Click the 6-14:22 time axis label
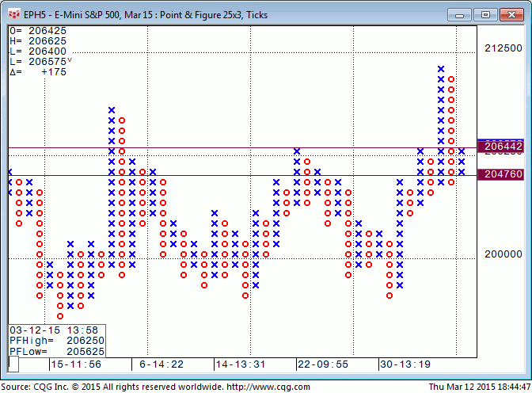Screen dimensions: 532x393 coord(161,364)
